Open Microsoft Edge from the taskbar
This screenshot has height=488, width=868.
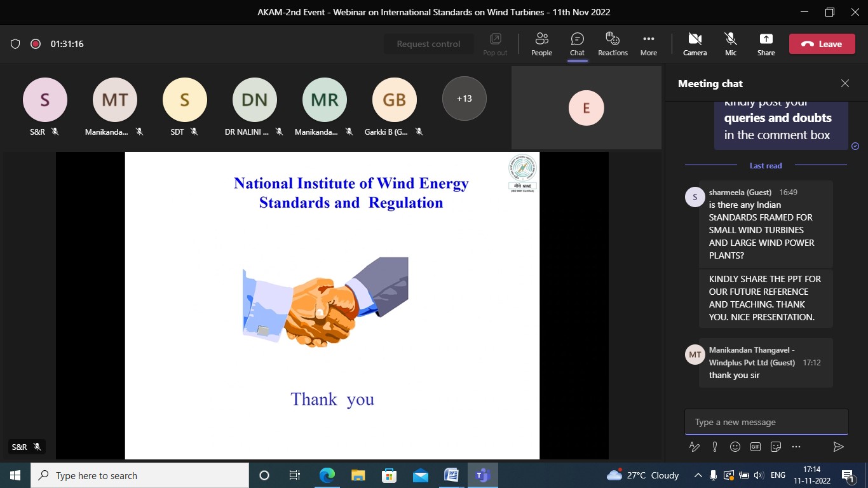coord(327,475)
